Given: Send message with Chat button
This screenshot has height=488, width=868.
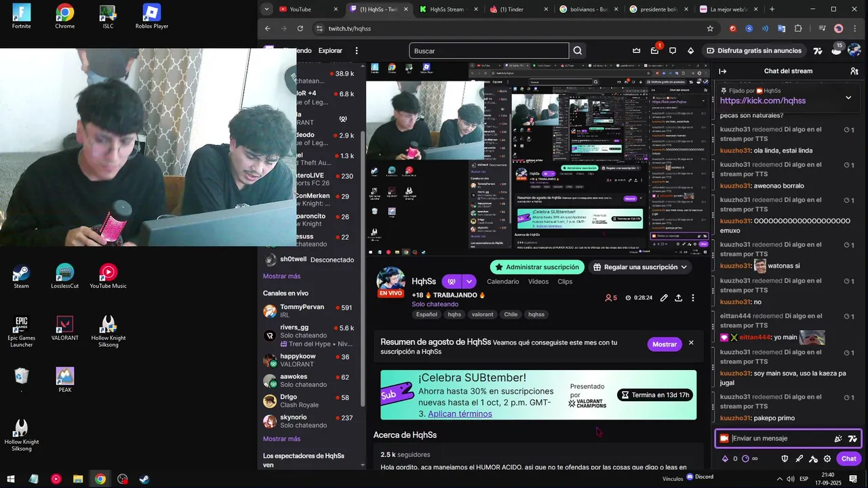Looking at the screenshot, I should coord(849,459).
